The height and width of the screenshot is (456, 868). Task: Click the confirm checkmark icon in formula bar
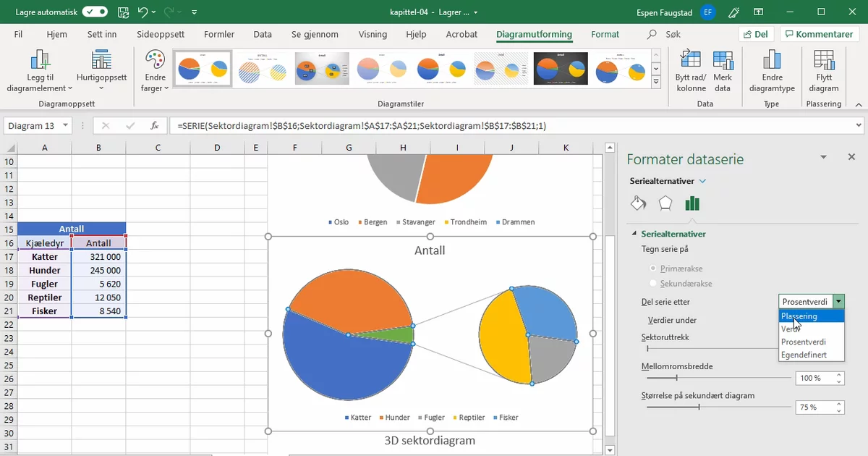(129, 125)
